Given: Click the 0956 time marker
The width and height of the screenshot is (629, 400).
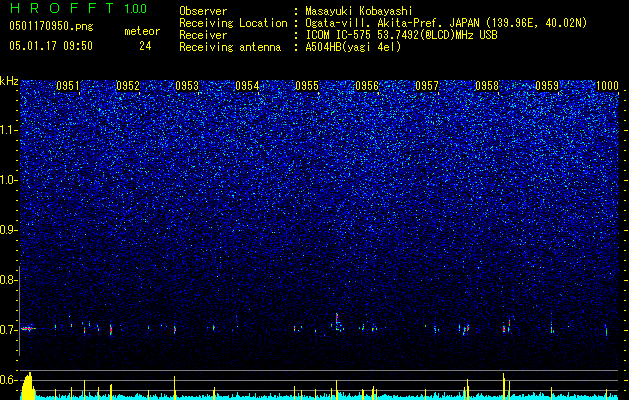Looking at the screenshot, I should coord(367,86).
